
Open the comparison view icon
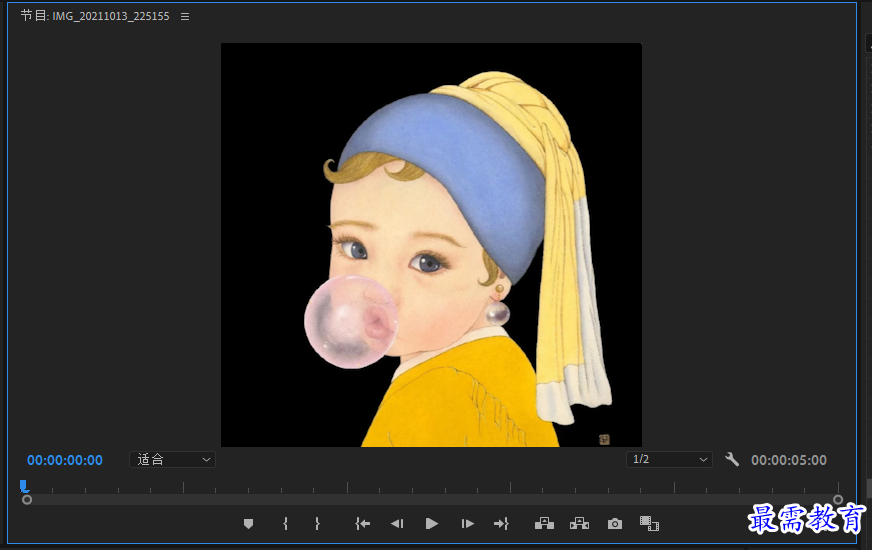pos(649,523)
